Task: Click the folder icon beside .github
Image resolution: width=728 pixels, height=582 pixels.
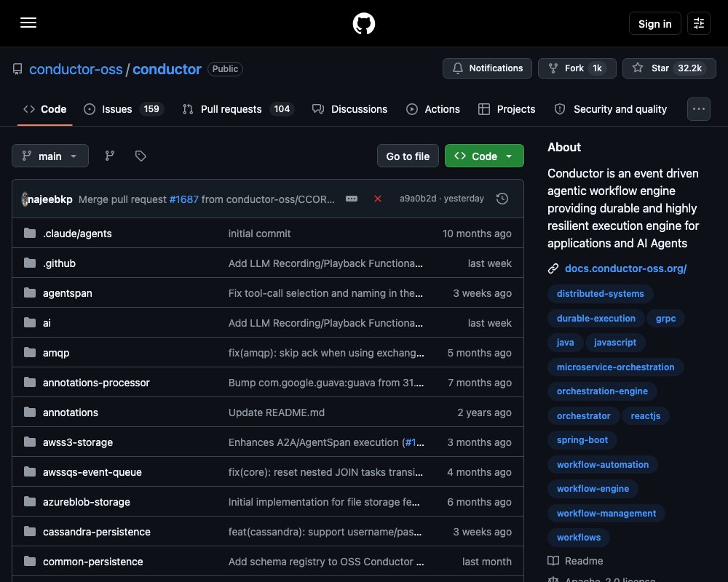Action: 30,263
